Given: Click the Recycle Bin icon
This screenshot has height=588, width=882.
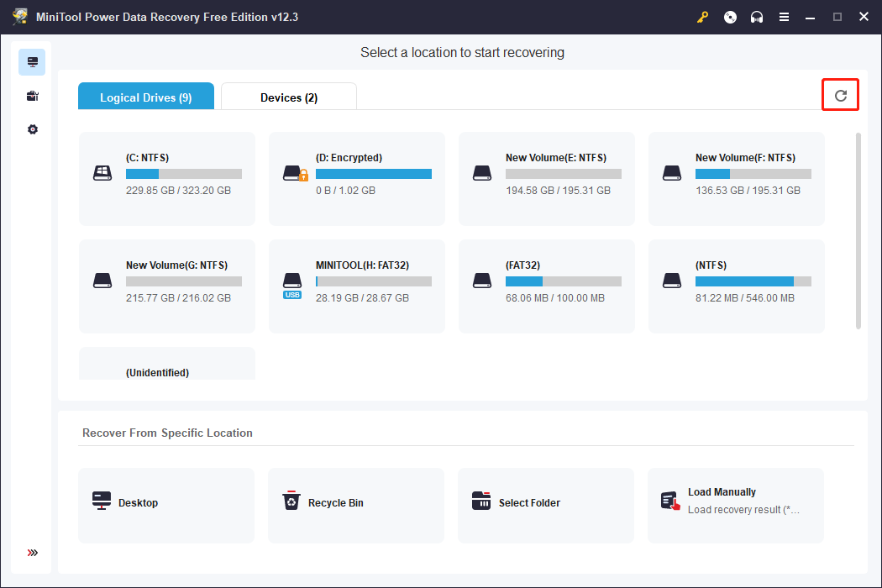Looking at the screenshot, I should [x=291, y=501].
